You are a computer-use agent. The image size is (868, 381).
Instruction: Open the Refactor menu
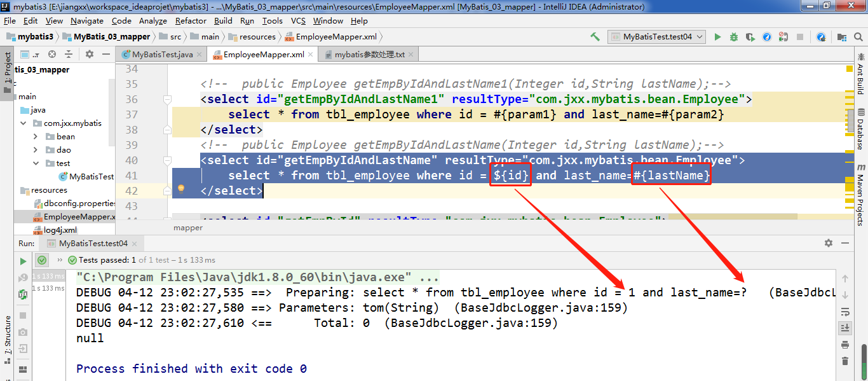[x=191, y=21]
